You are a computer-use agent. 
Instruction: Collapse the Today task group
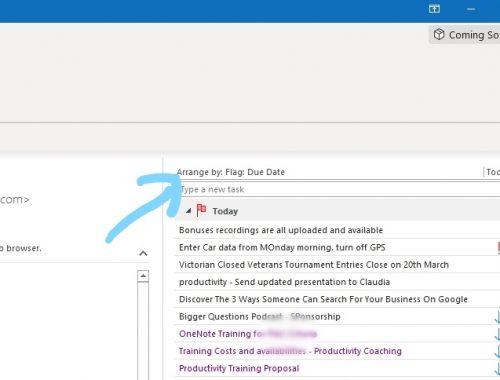point(189,211)
